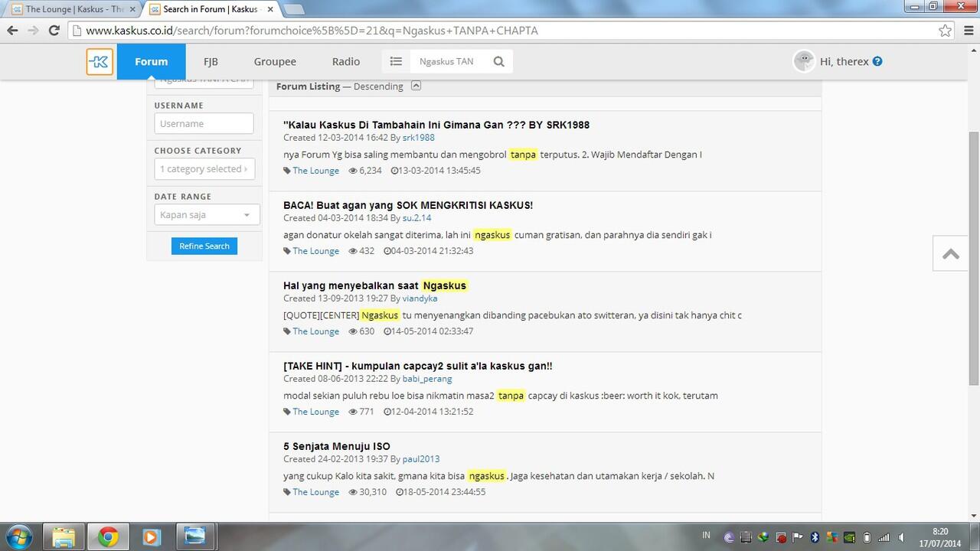
Task: Click the user avatar icon
Action: pyautogui.click(x=804, y=61)
